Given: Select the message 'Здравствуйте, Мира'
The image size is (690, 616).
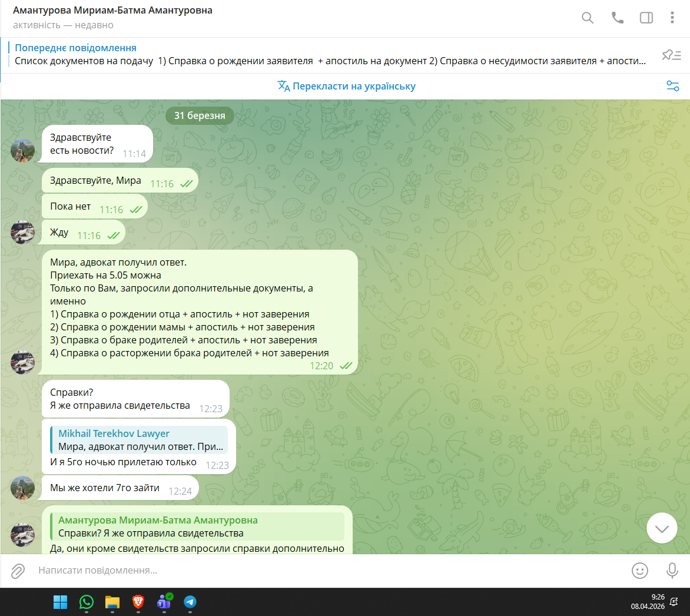Looking at the screenshot, I should 120,181.
